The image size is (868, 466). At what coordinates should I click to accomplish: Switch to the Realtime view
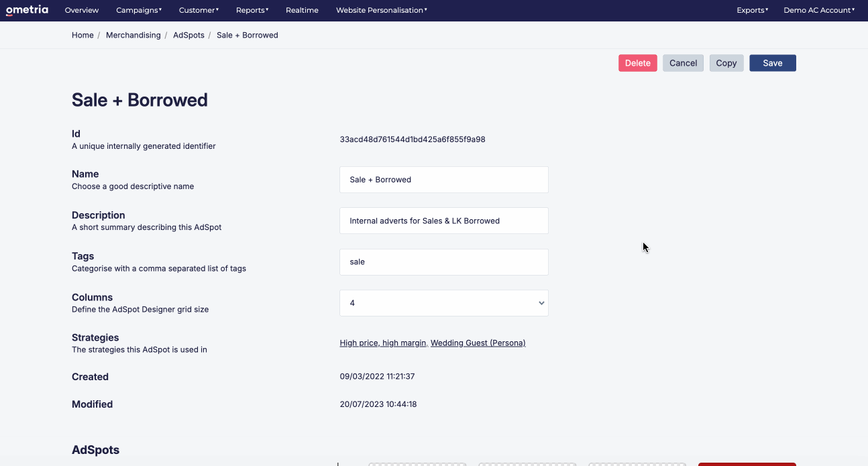302,9
